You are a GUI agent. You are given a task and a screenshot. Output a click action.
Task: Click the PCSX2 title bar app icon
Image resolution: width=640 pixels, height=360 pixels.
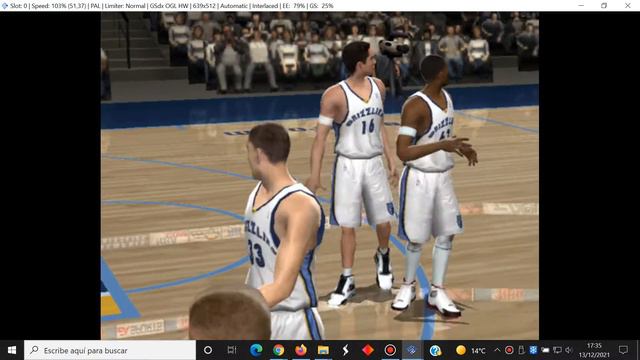[4, 6]
